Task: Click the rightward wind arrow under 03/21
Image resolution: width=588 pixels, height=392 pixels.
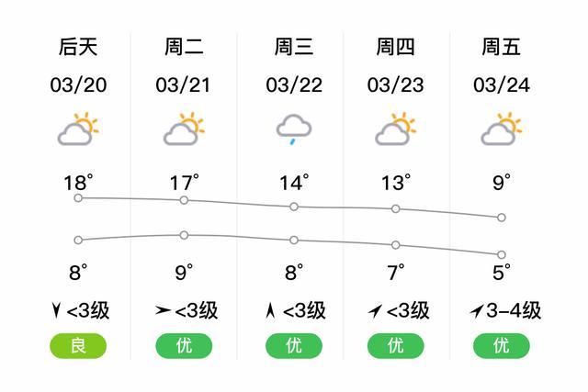Action: pyautogui.click(x=163, y=310)
